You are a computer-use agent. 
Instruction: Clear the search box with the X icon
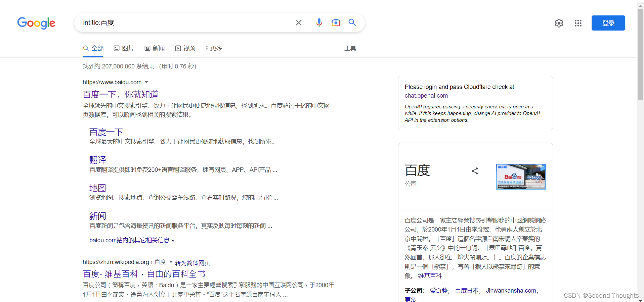(x=299, y=22)
